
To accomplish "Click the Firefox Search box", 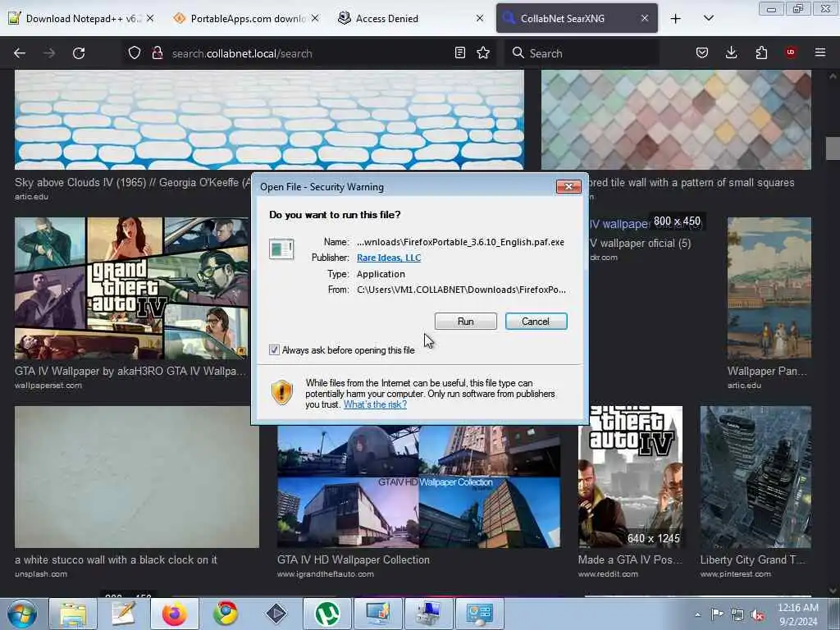I will point(582,53).
